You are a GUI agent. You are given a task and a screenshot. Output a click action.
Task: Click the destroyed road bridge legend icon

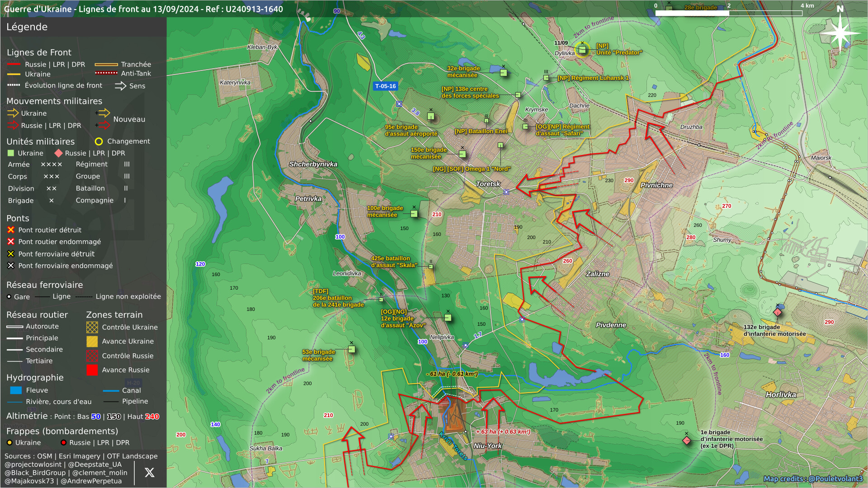11,230
